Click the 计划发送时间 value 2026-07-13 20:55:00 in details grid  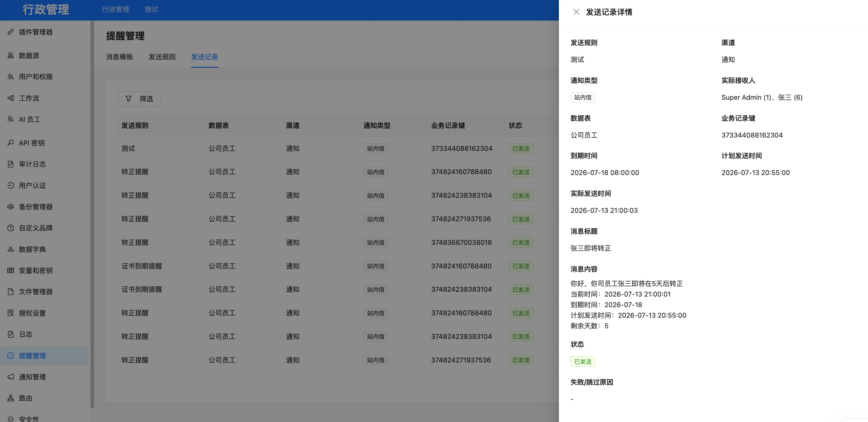click(x=755, y=172)
